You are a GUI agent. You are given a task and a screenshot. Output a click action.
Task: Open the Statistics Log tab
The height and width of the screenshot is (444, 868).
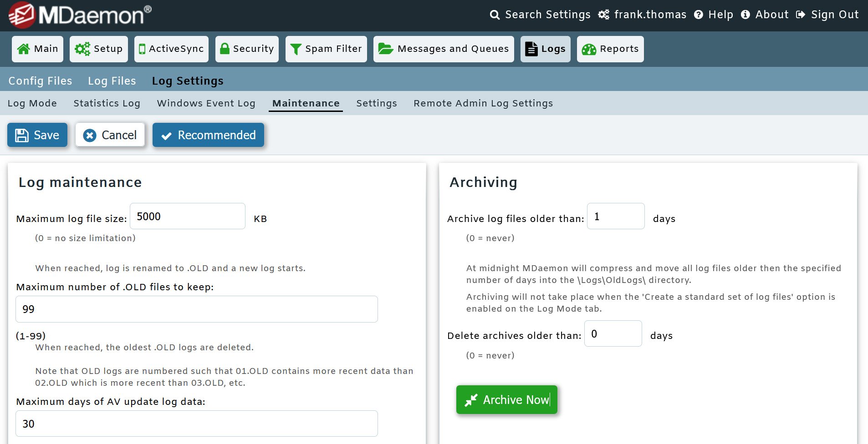point(107,103)
